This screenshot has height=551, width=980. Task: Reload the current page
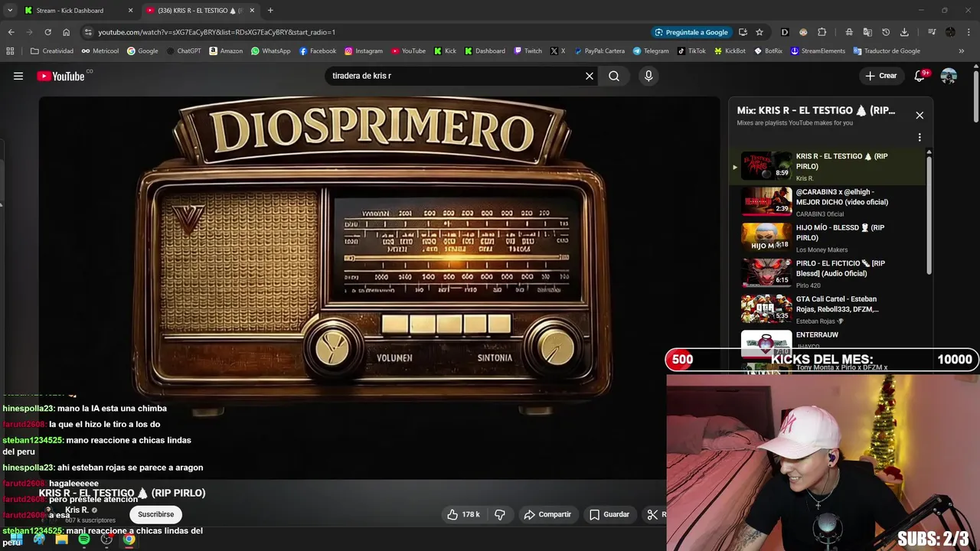(x=47, y=32)
